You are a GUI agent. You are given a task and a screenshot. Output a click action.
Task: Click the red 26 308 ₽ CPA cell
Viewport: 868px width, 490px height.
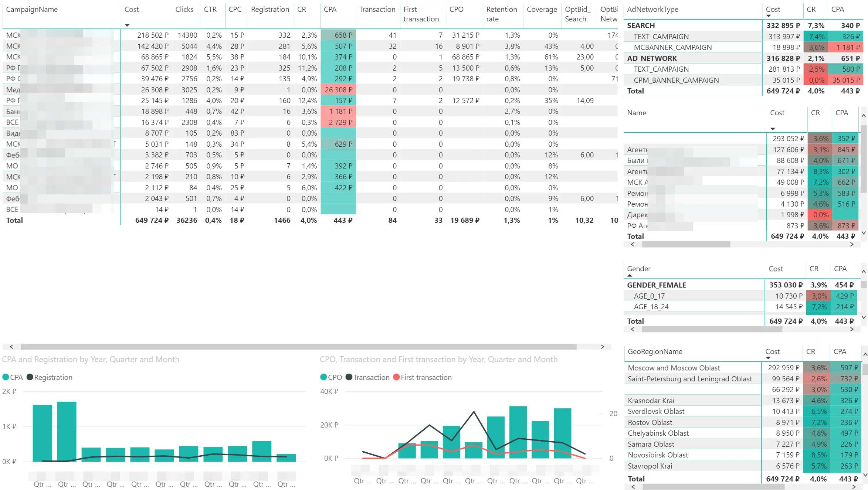(338, 89)
